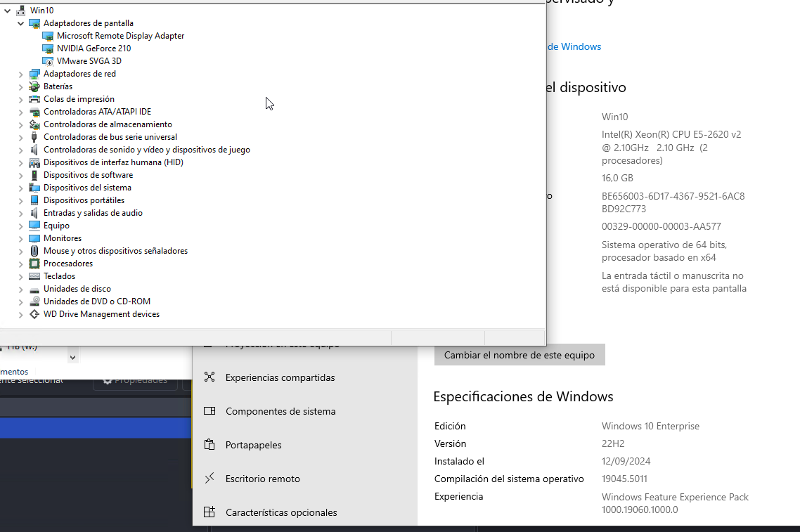Image resolution: width=800 pixels, height=532 pixels.
Task: Collapse the Win10 root node
Action: [7, 11]
